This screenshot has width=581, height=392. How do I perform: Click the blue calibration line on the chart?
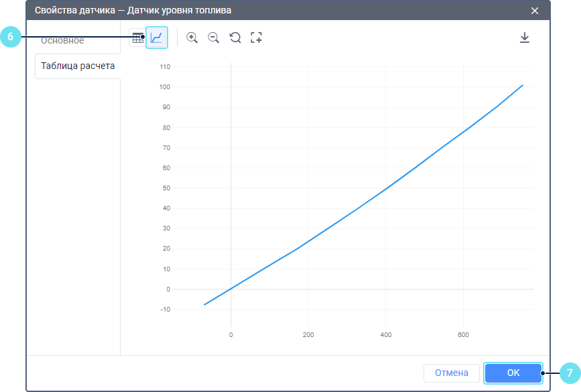click(x=385, y=190)
